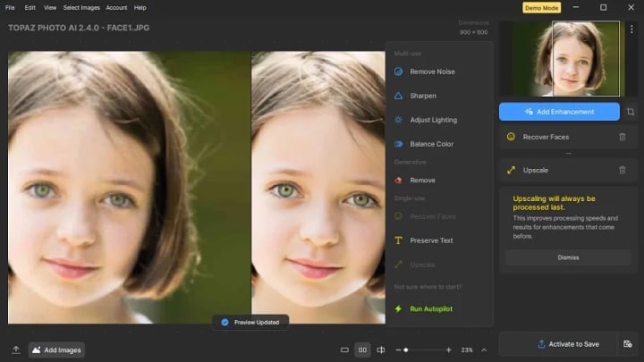
Task: Open export settings next to Activate to Save
Action: point(628,344)
